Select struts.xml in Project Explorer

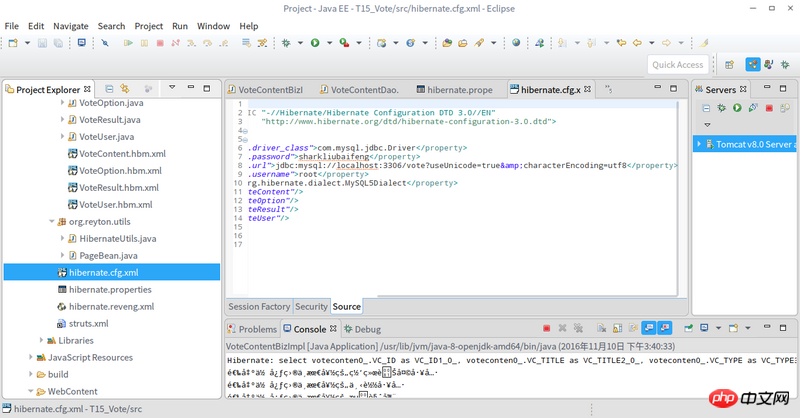click(x=88, y=323)
